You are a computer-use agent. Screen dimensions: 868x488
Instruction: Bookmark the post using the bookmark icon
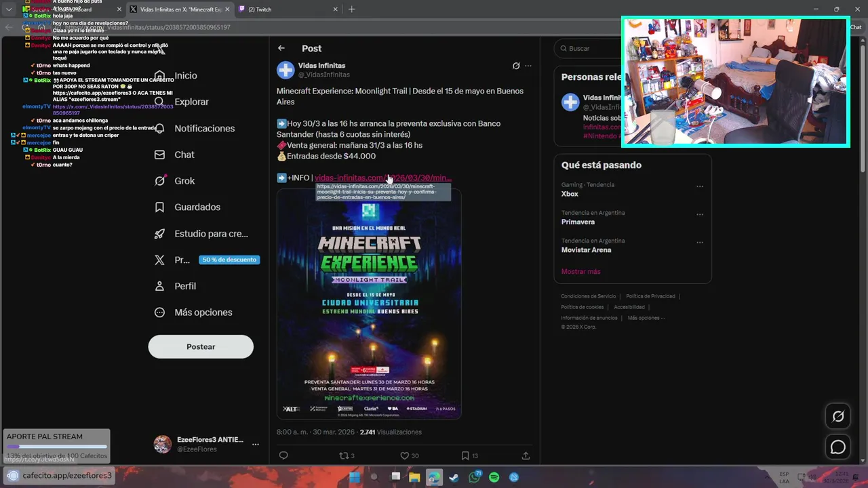coord(469,455)
